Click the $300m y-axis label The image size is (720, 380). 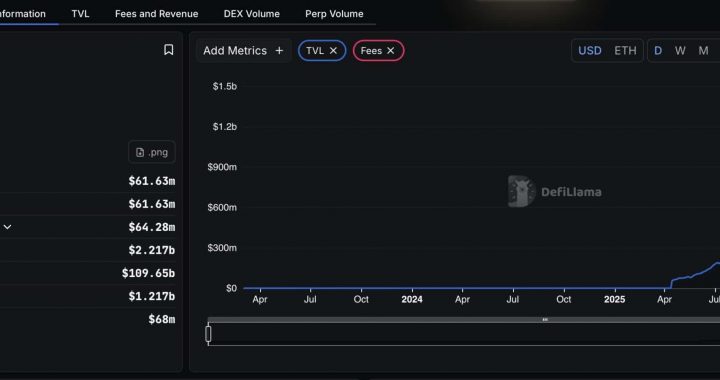pyautogui.click(x=222, y=248)
